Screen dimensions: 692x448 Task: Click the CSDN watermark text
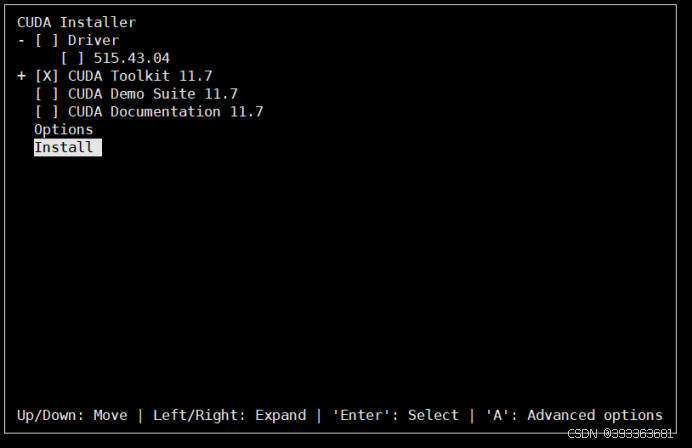click(620, 434)
